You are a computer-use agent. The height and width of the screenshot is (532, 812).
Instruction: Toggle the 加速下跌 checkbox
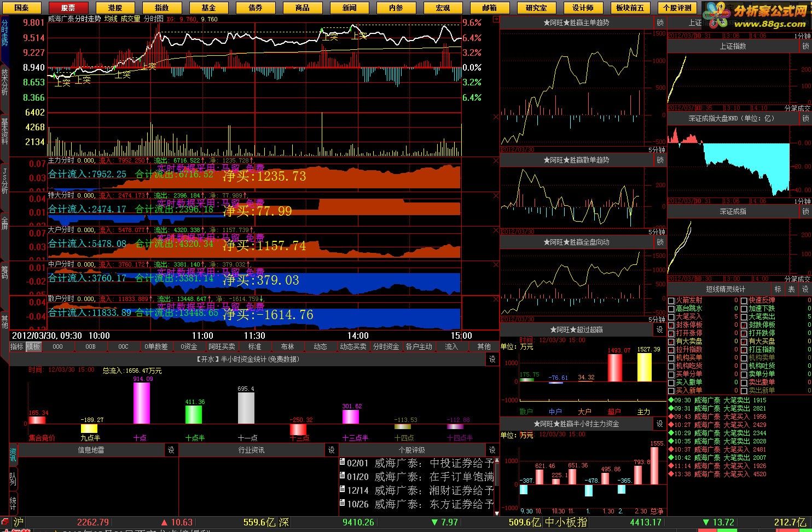click(744, 309)
